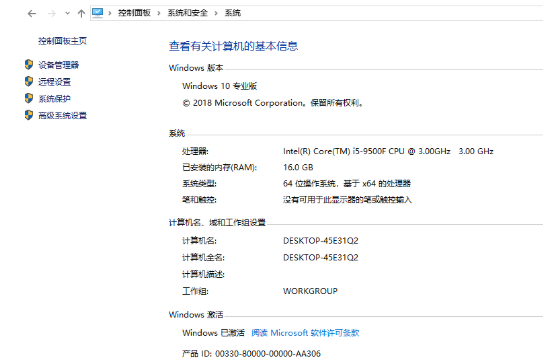Click the 计算机全名 label
This screenshot has width=543, height=362.
tap(203, 257)
